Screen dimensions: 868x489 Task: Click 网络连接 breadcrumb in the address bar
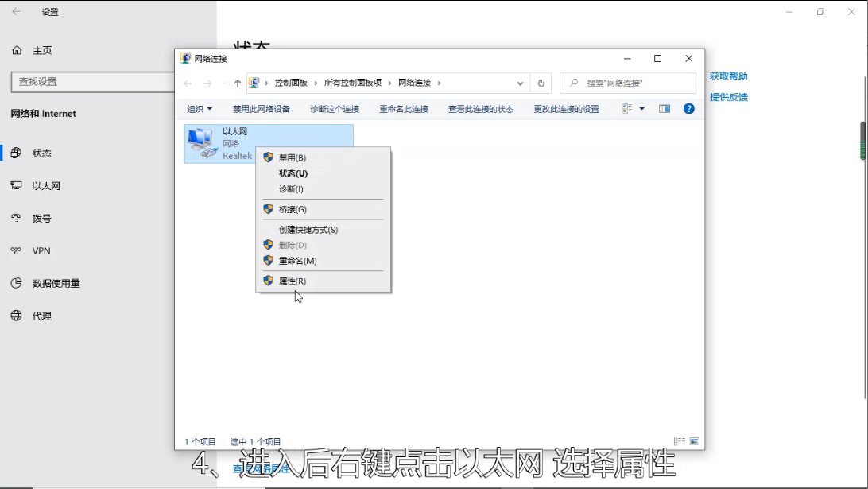pyautogui.click(x=415, y=83)
